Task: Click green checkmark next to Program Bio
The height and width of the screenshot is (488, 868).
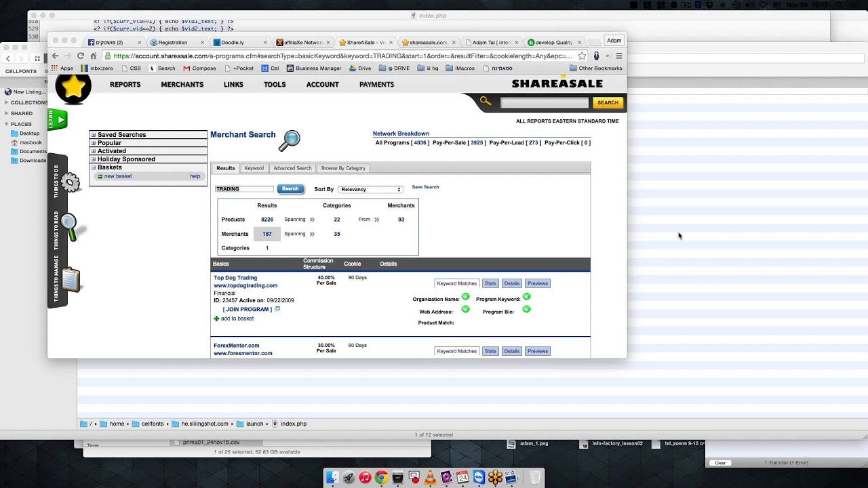Action: [x=526, y=309]
